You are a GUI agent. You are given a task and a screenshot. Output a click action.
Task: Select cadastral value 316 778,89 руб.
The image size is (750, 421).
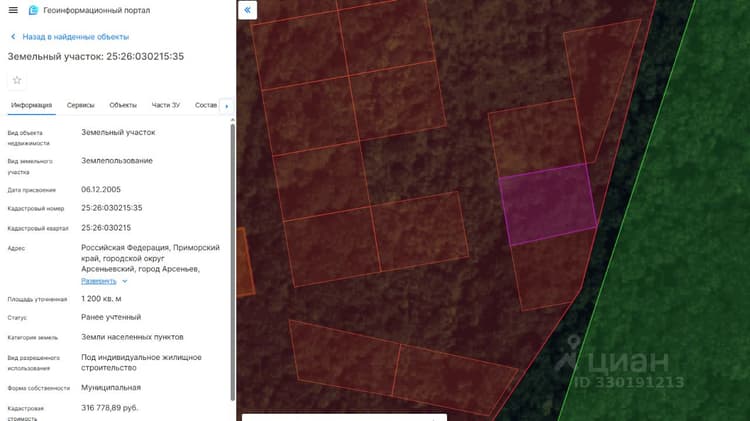(x=110, y=408)
